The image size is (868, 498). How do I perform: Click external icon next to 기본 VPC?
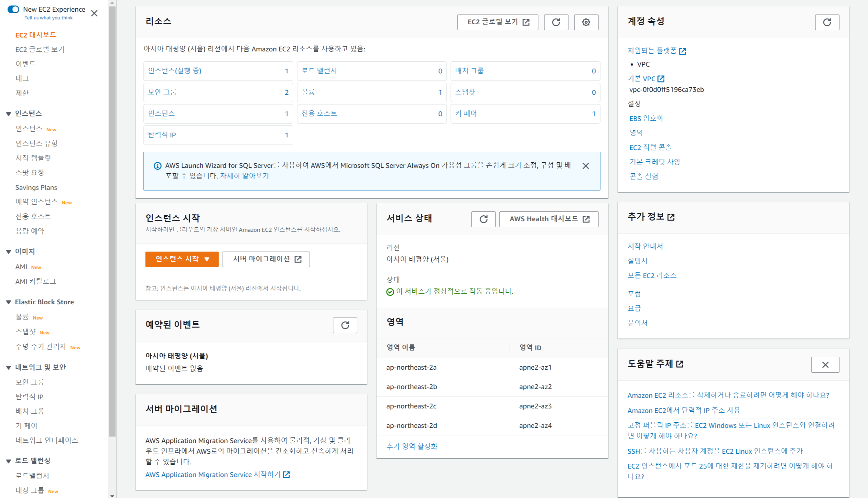pos(661,79)
